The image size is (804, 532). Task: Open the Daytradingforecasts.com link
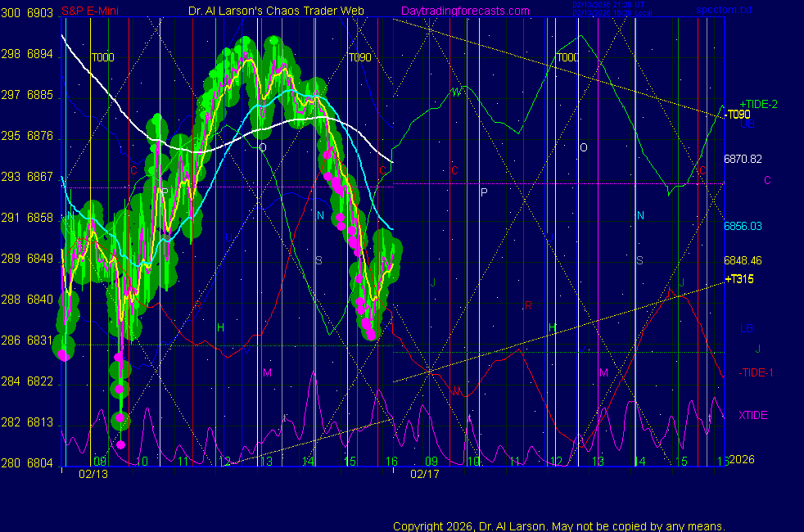click(464, 11)
